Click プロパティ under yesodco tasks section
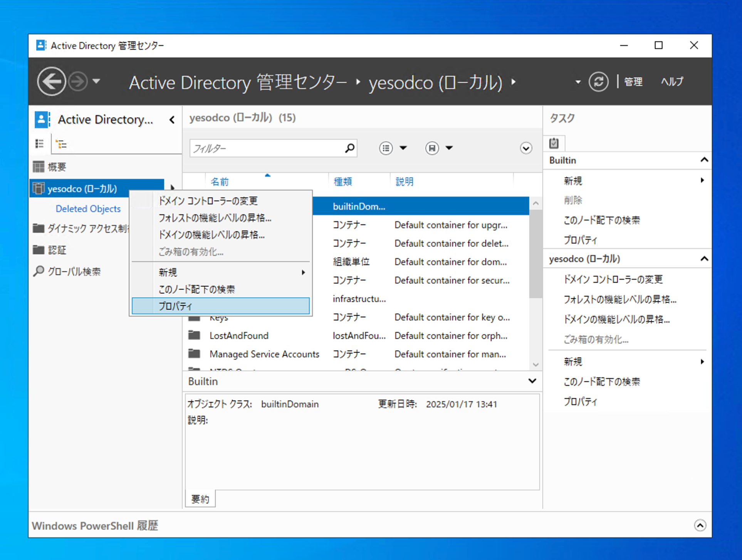The image size is (742, 560). 580,402
